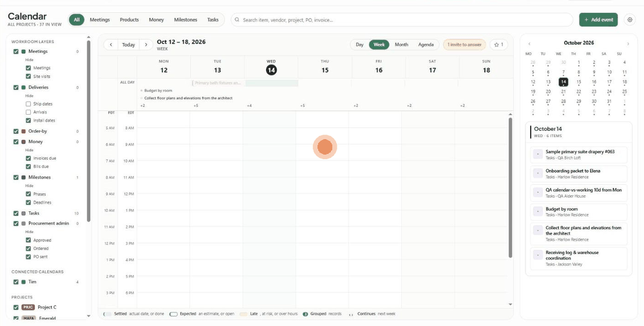The height and width of the screenshot is (326, 644).
Task: Click the Grouped records legend badge
Action: [x=305, y=314]
